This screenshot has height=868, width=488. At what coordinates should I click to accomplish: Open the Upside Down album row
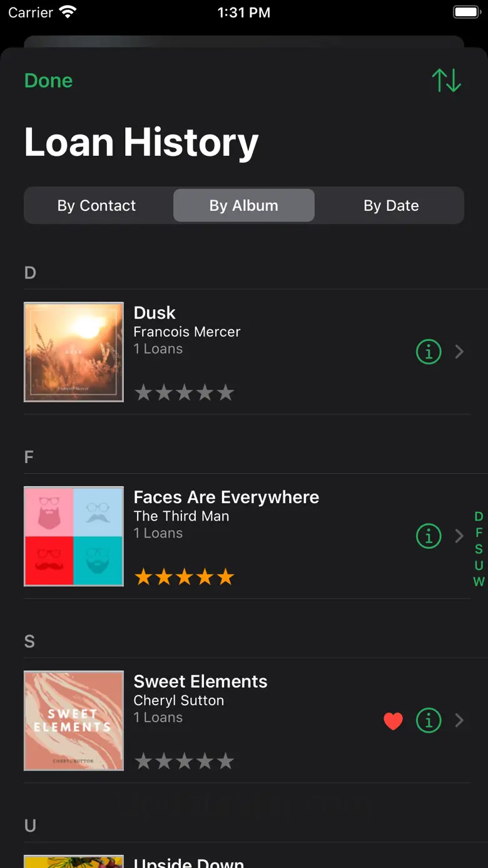pos(189,862)
